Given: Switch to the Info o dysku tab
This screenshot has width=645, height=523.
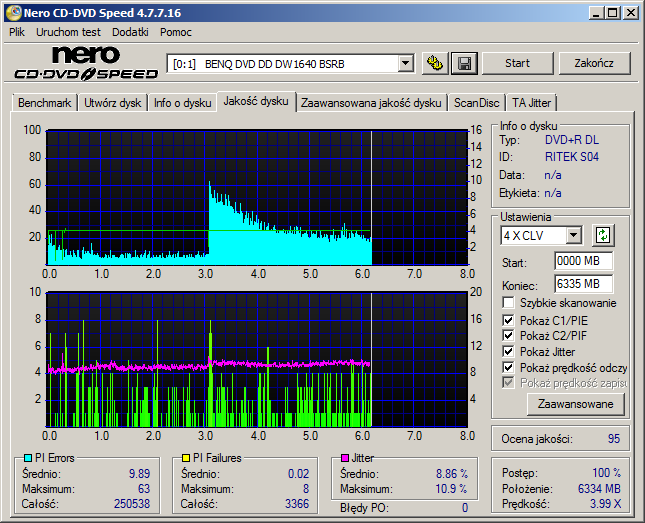Looking at the screenshot, I should [x=183, y=103].
